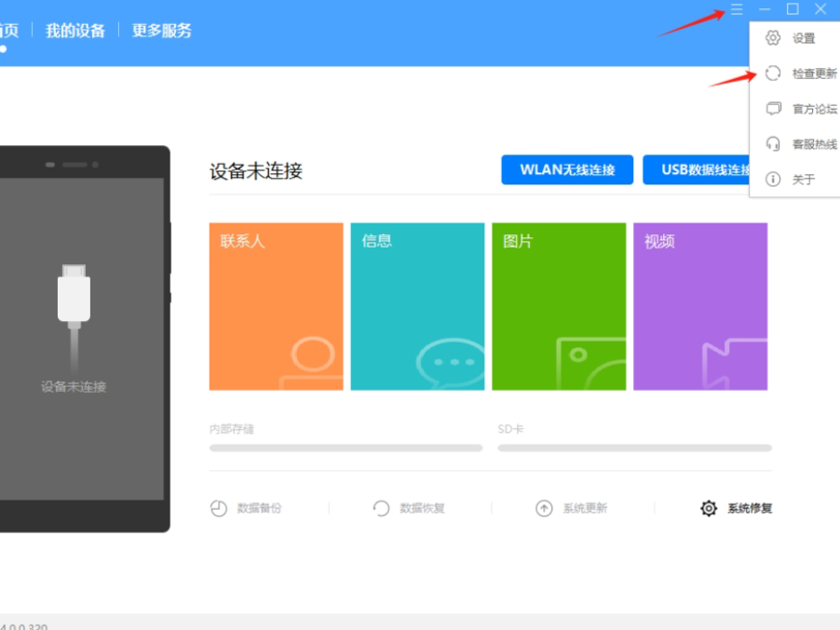Connect via WLAN无线连接 button
This screenshot has height=630, width=840.
pos(567,170)
